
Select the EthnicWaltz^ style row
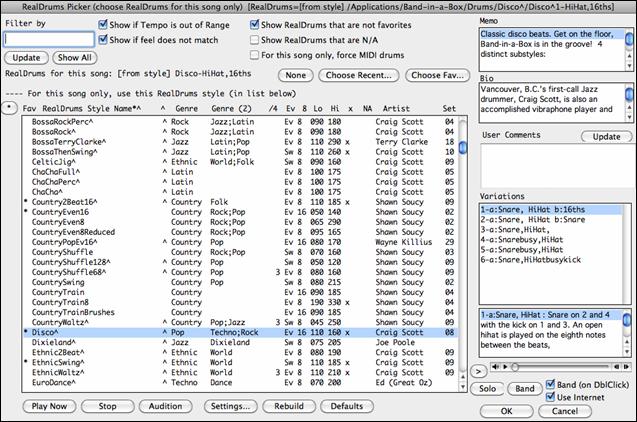[x=240, y=372]
